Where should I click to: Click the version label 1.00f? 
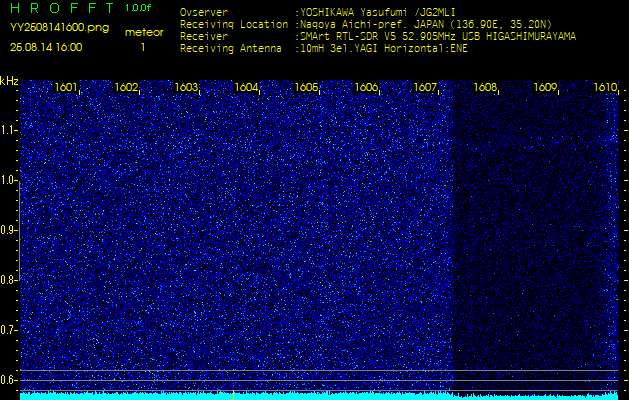point(138,8)
